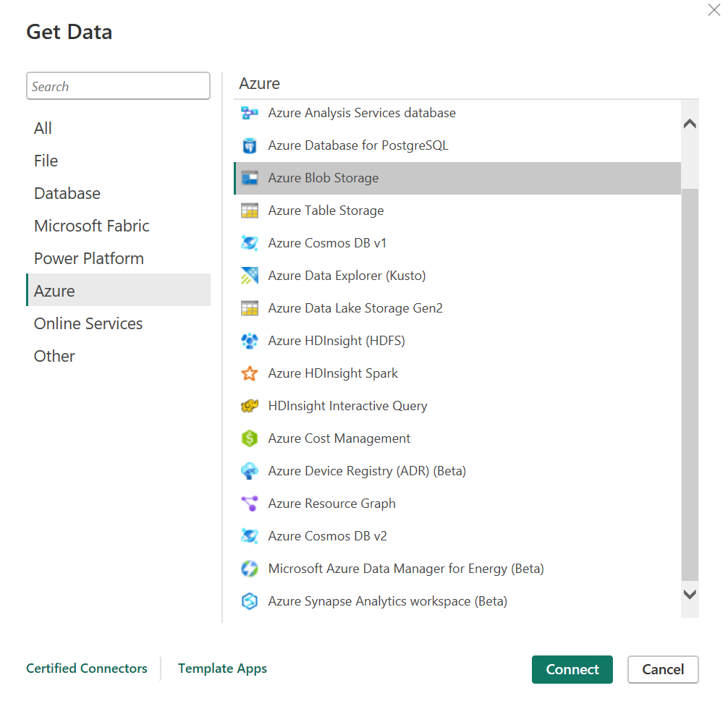Click the Azure Blob Storage icon
This screenshot has height=709, width=728.
[x=249, y=178]
